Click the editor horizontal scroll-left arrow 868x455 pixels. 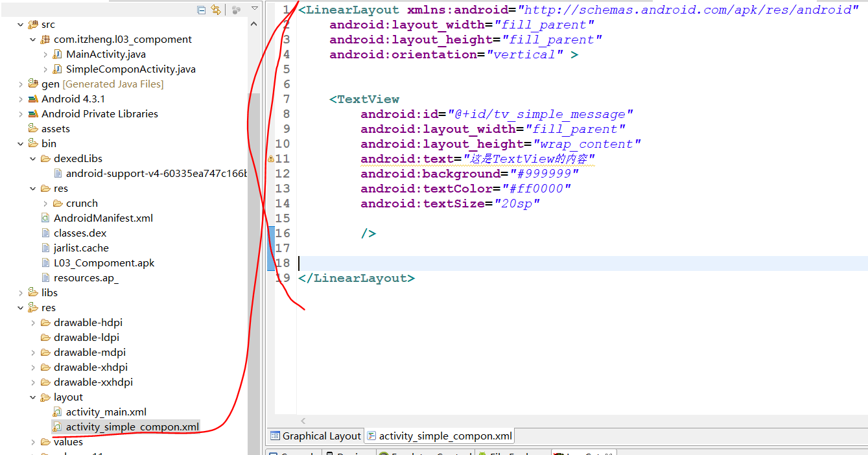click(303, 421)
